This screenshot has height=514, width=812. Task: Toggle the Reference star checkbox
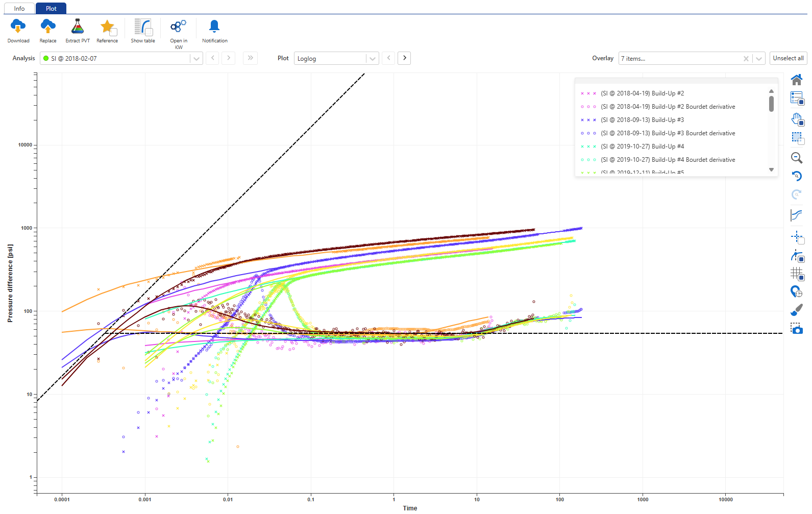click(113, 32)
